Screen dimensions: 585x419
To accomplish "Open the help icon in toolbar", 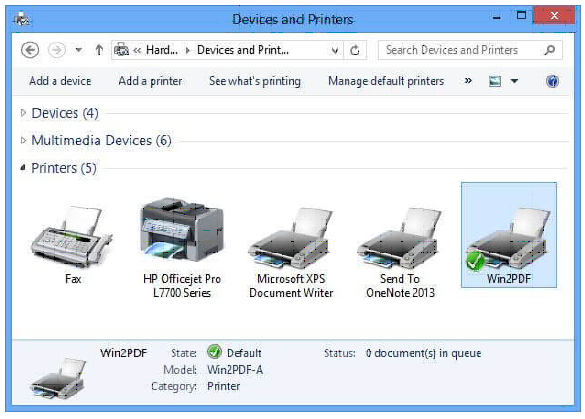I will (x=552, y=81).
